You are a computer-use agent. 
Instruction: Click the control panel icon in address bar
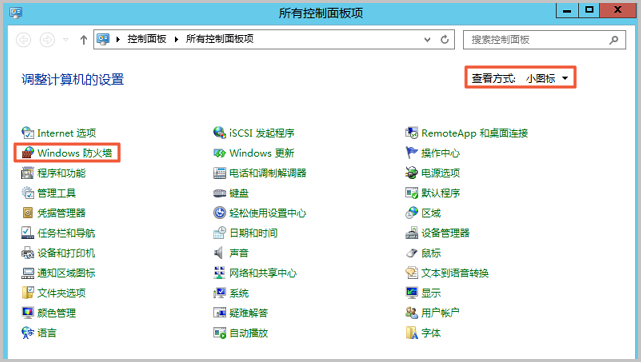click(x=103, y=39)
